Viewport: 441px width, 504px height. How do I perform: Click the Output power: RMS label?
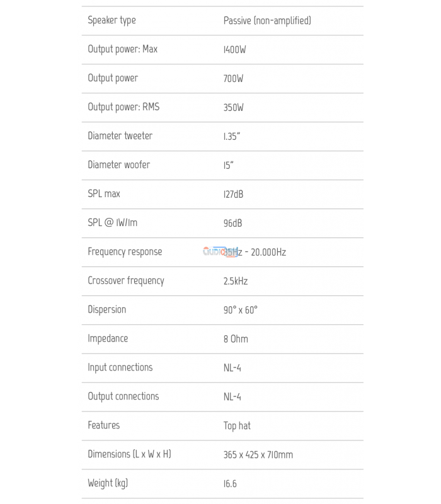pos(123,107)
